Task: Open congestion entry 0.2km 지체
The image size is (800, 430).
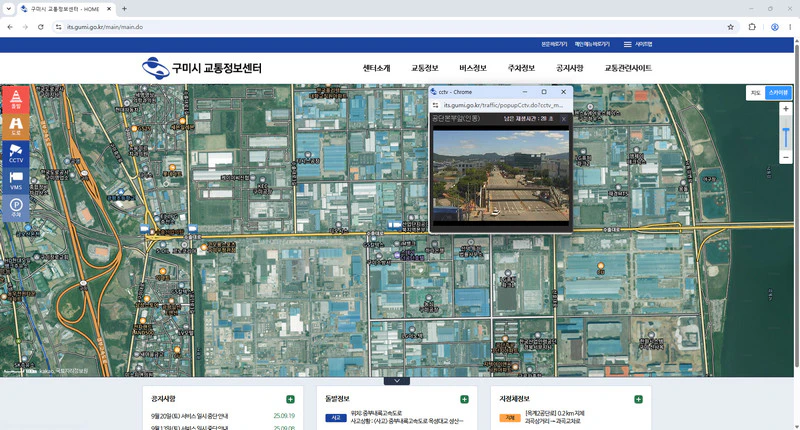Action: pos(555,413)
